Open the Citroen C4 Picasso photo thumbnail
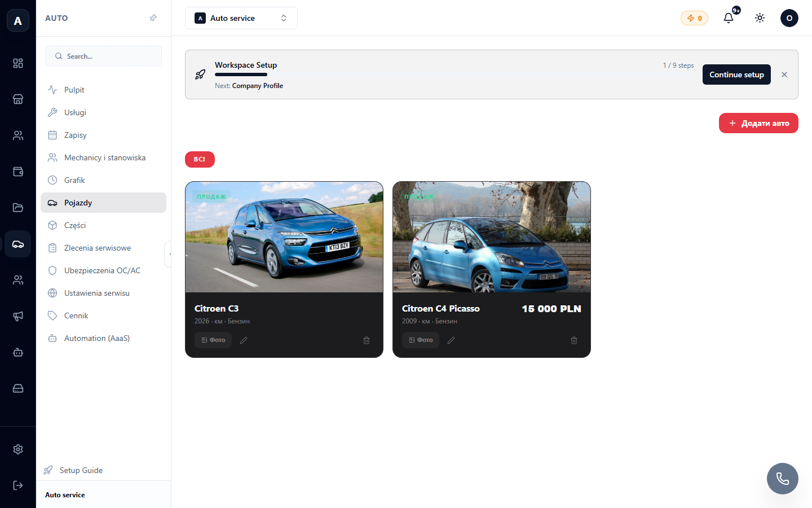This screenshot has width=812, height=508. click(492, 237)
